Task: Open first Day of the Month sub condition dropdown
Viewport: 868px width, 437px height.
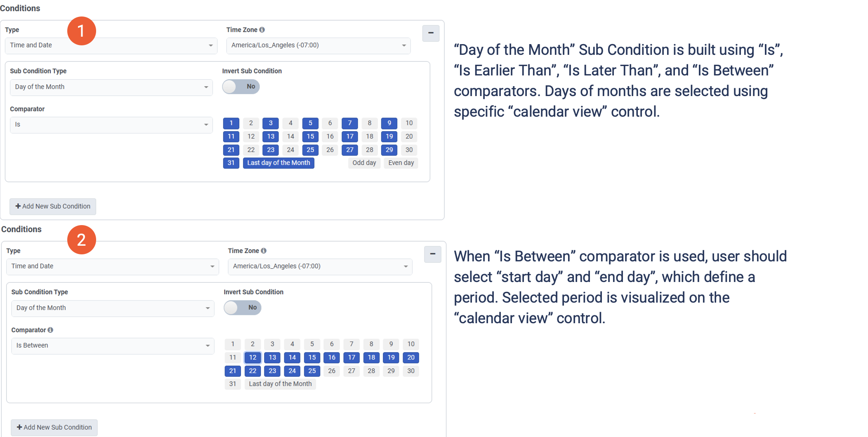Action: click(x=111, y=87)
